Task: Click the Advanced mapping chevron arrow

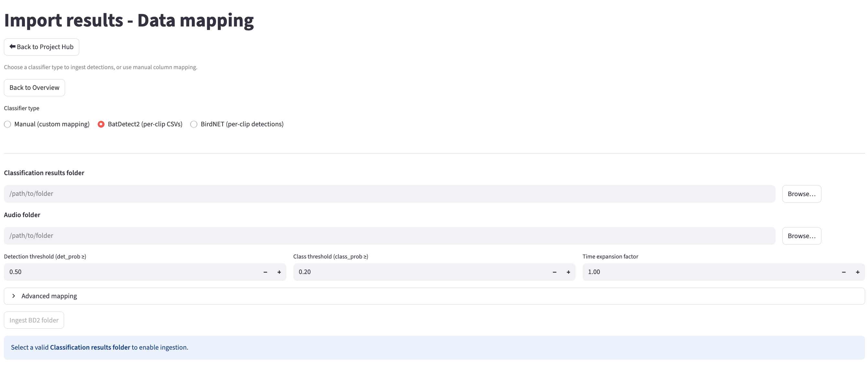Action: tap(14, 296)
